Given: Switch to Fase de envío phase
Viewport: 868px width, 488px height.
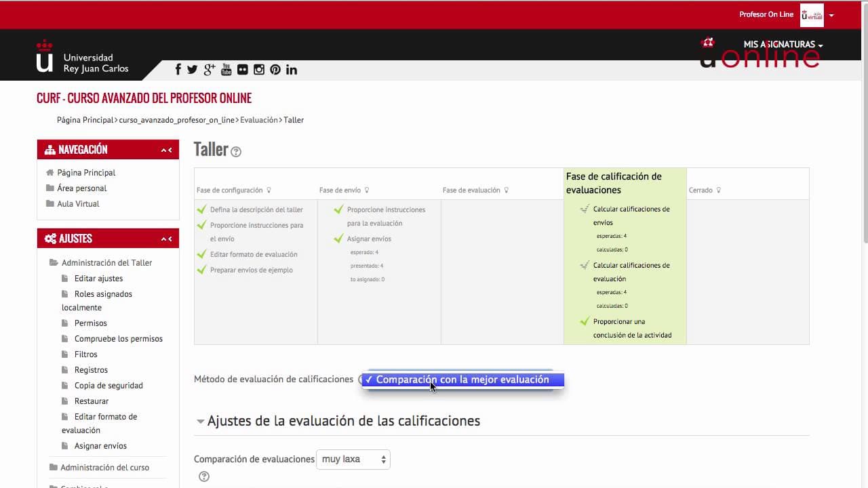Looking at the screenshot, I should pyautogui.click(x=340, y=190).
